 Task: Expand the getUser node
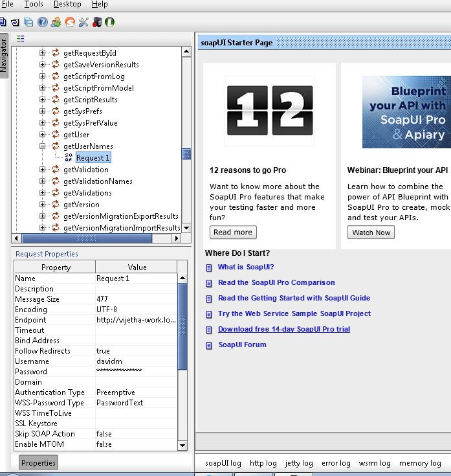click(x=43, y=135)
